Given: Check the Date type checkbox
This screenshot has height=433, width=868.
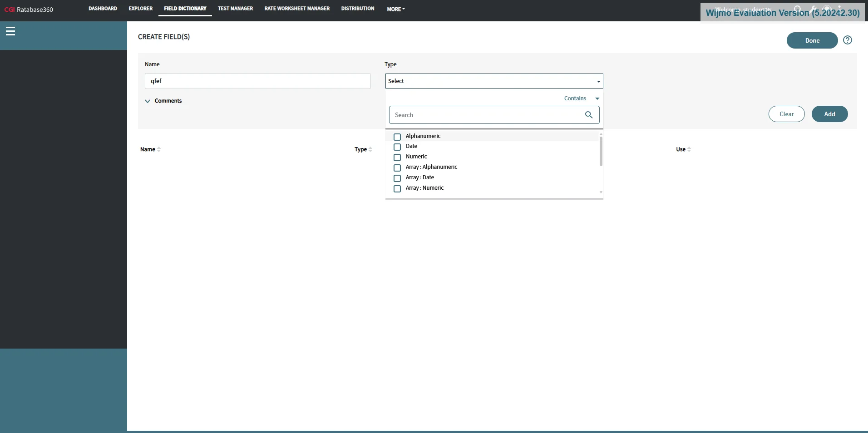Looking at the screenshot, I should (x=397, y=147).
